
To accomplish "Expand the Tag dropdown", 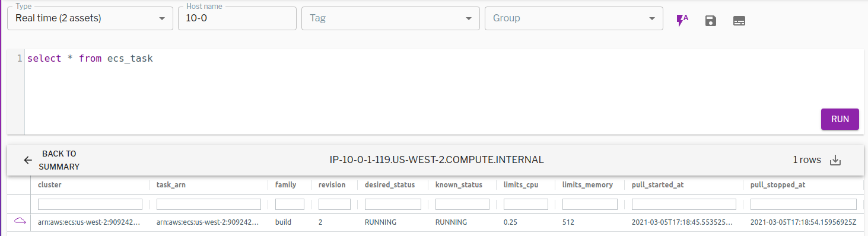I will (390, 18).
